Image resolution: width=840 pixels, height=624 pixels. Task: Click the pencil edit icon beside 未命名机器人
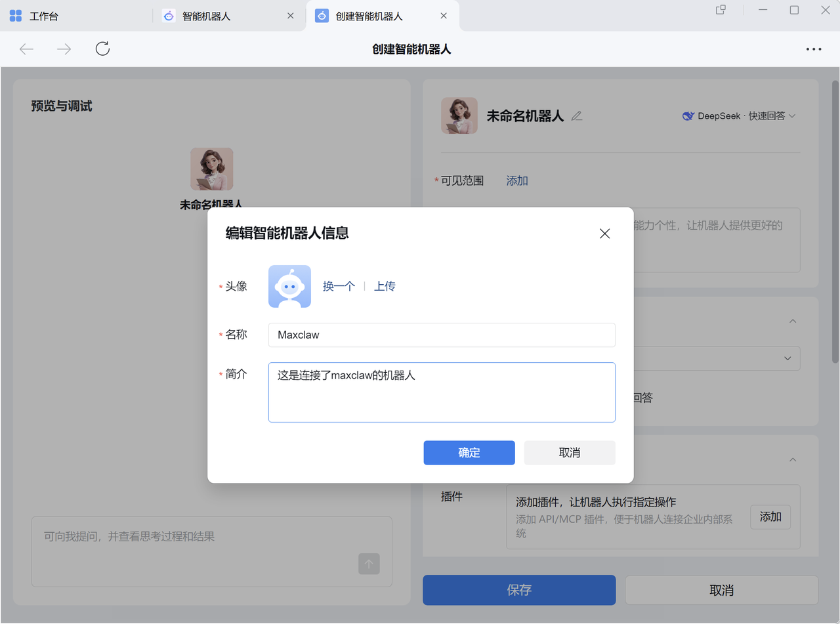click(x=577, y=116)
